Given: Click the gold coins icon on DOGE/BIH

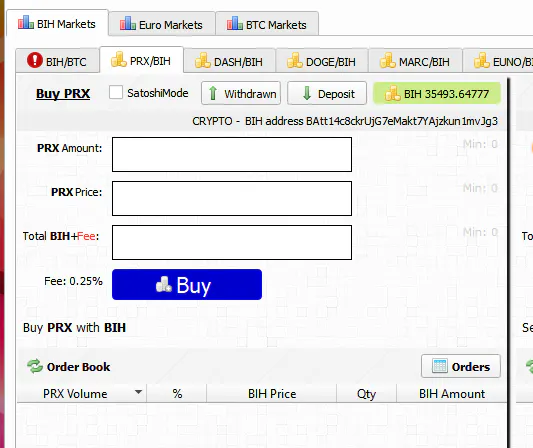Looking at the screenshot, I should coord(295,60).
